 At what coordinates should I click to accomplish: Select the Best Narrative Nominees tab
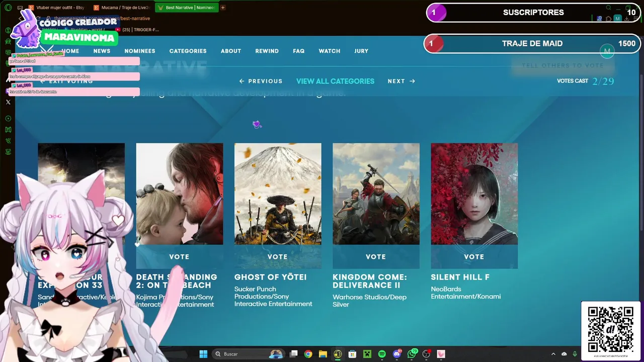[x=186, y=8]
